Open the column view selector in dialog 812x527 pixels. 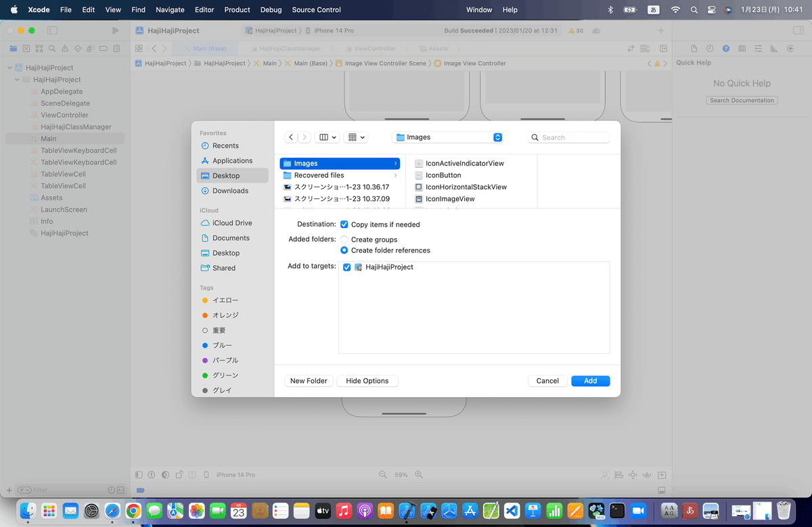tap(328, 137)
